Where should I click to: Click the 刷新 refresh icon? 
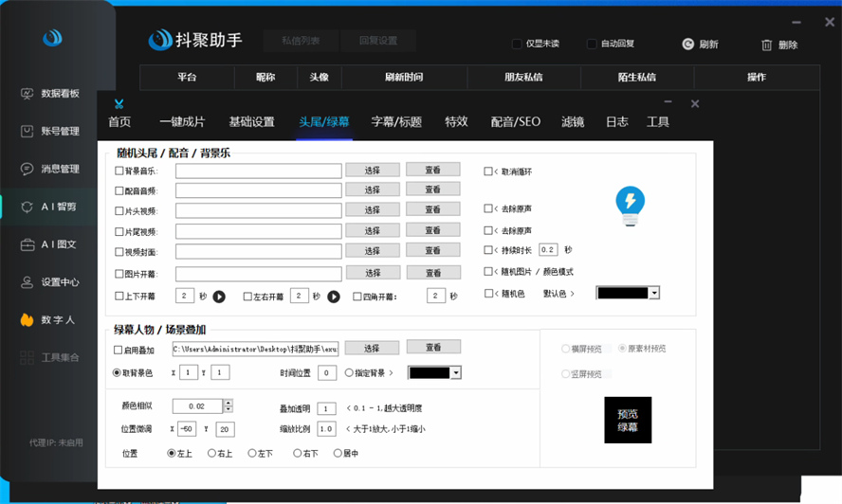(687, 44)
